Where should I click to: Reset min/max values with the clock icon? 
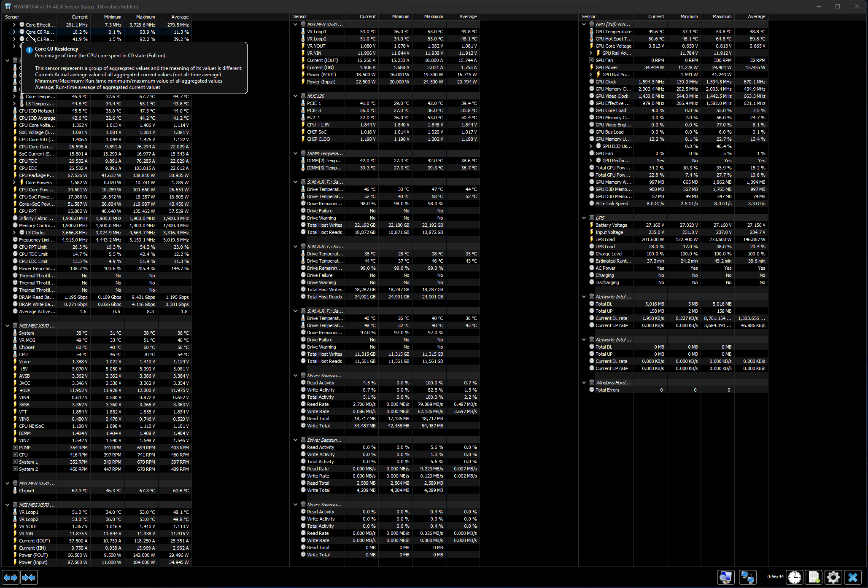[795, 577]
